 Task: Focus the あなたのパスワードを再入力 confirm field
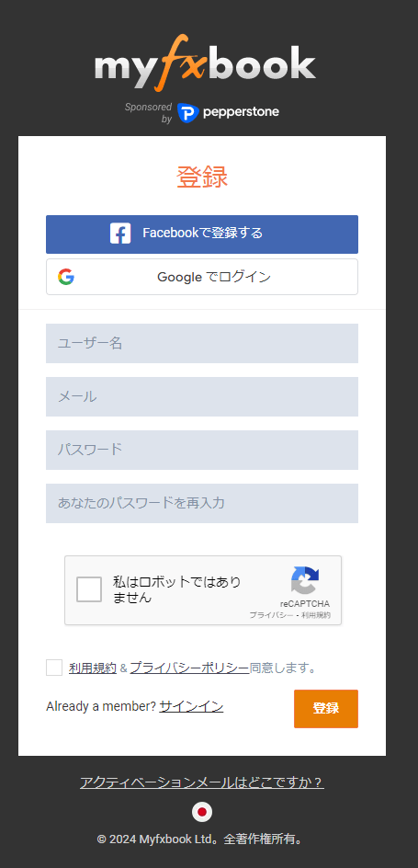pyautogui.click(x=202, y=503)
